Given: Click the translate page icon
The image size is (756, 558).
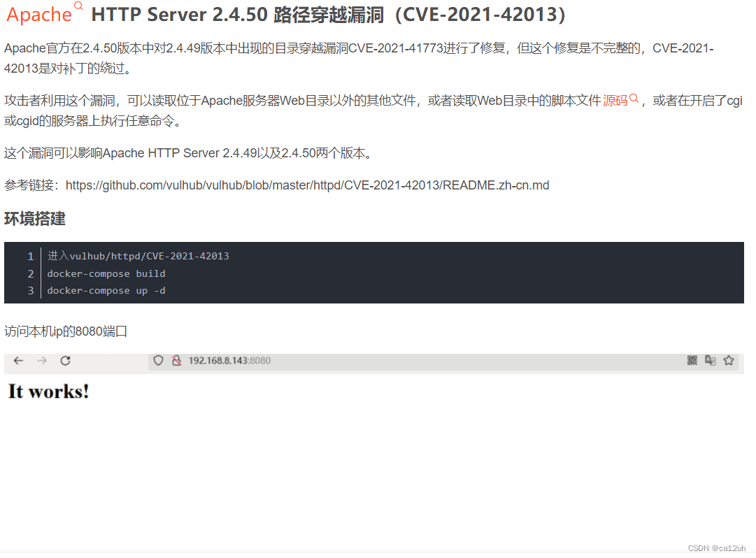Looking at the screenshot, I should pos(711,360).
